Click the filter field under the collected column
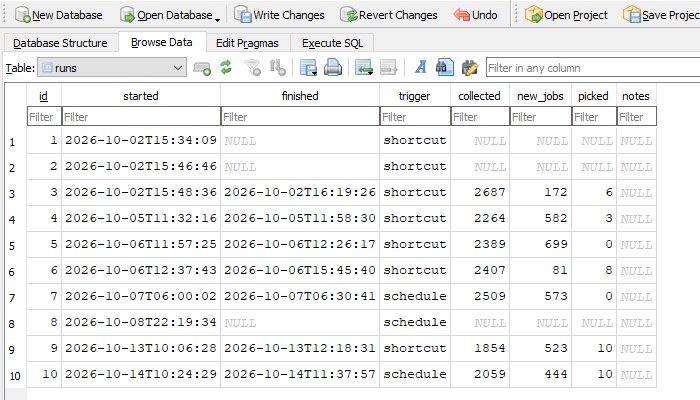This screenshot has width=700, height=400. pos(480,117)
